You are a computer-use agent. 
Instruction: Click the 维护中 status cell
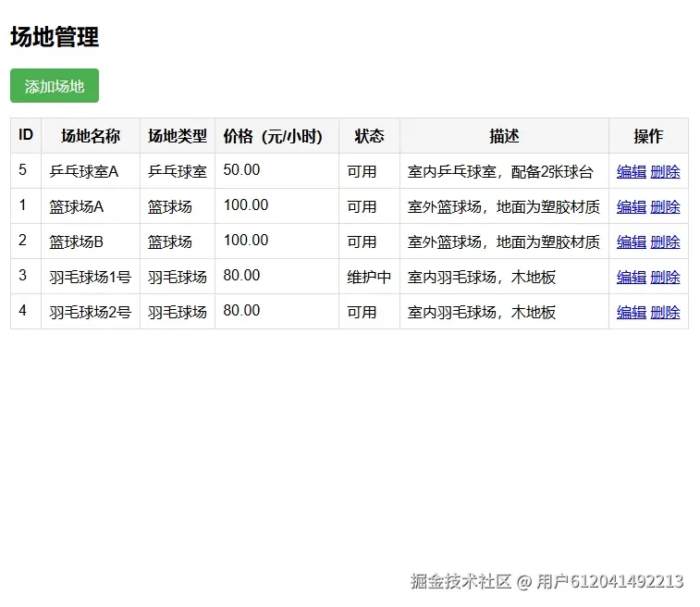pos(369,277)
